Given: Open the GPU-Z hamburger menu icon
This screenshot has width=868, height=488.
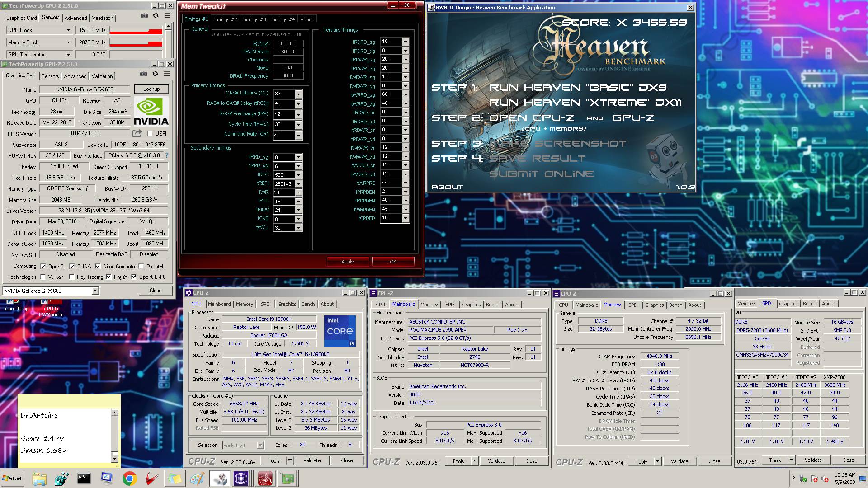Looking at the screenshot, I should 167,74.
